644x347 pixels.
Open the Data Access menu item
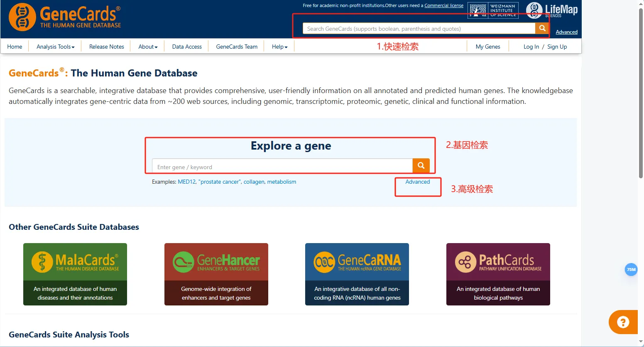point(187,47)
